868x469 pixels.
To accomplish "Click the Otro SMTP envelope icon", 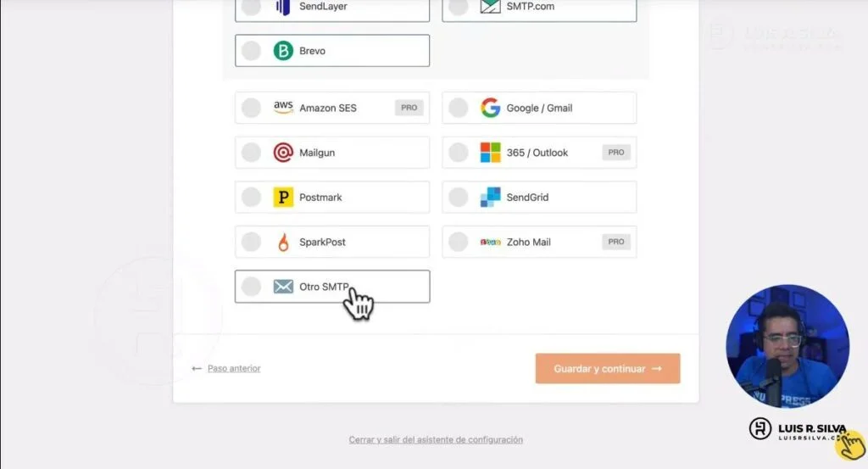I will (x=283, y=287).
